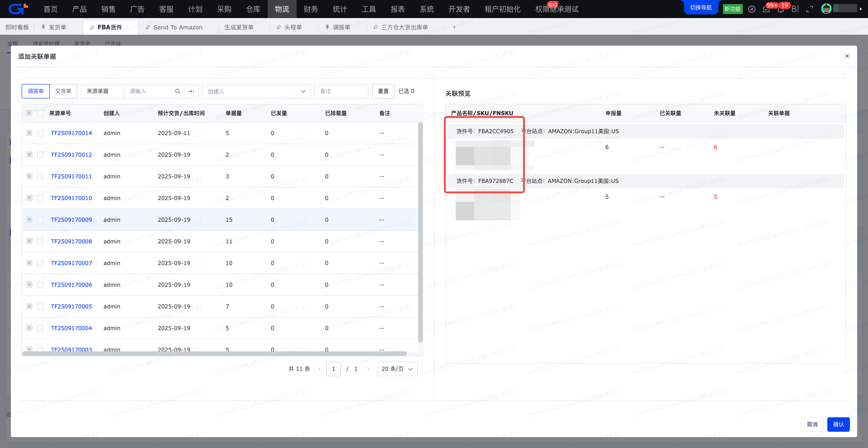
Task: Switch to the 交货单 filter tab
Action: tap(63, 91)
